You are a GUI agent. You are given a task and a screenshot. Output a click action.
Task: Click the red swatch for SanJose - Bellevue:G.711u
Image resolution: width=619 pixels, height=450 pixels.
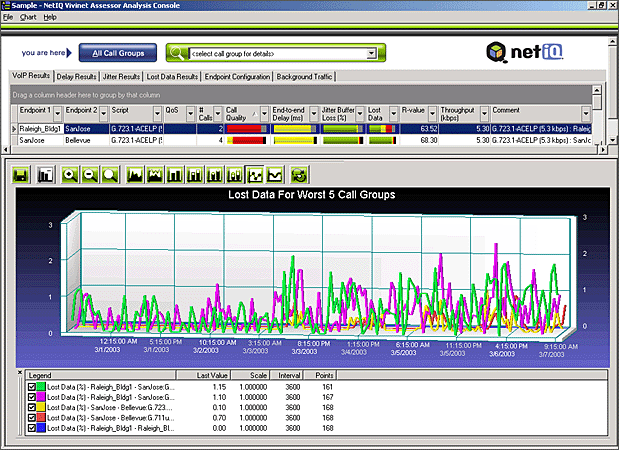coord(41,418)
